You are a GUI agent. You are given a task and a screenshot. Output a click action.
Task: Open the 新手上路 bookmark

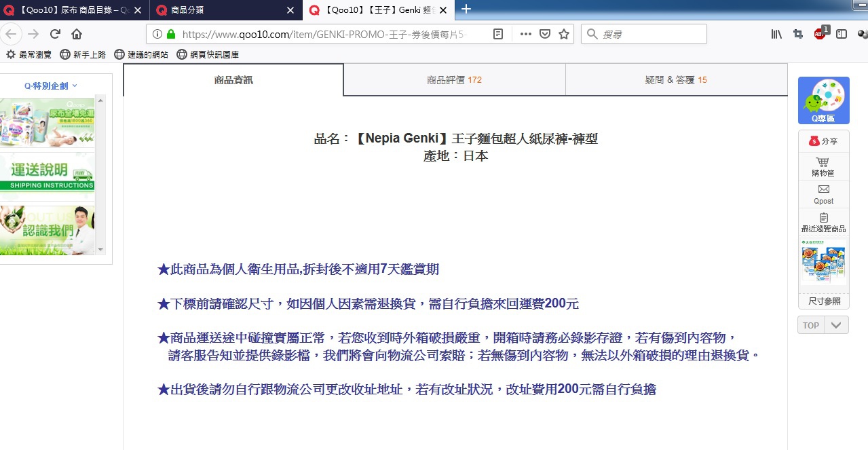click(x=83, y=54)
